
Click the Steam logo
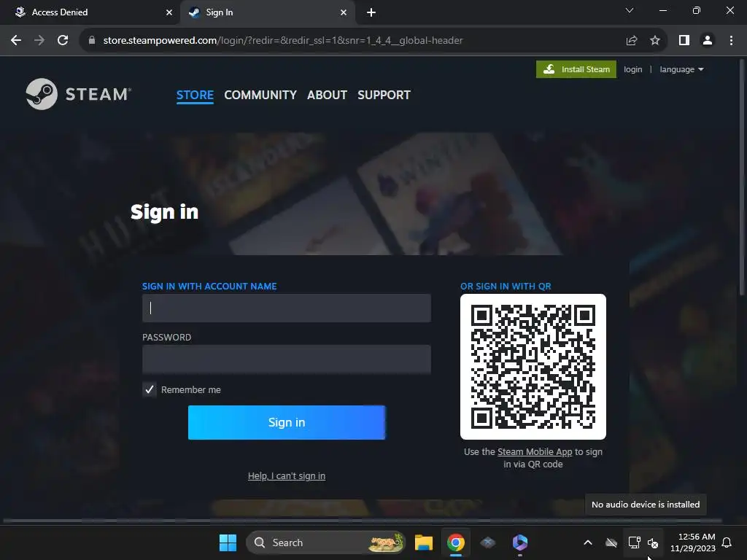point(79,94)
